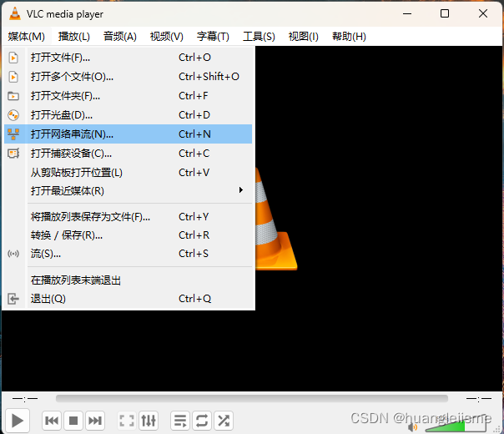
Task: Select 打开多个文件(O)... menu entry
Action: click(x=128, y=77)
